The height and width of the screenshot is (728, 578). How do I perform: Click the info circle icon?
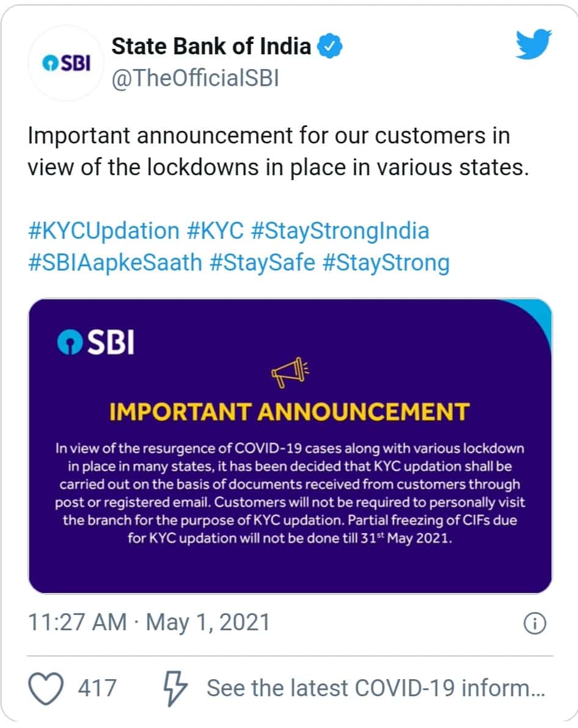535,623
